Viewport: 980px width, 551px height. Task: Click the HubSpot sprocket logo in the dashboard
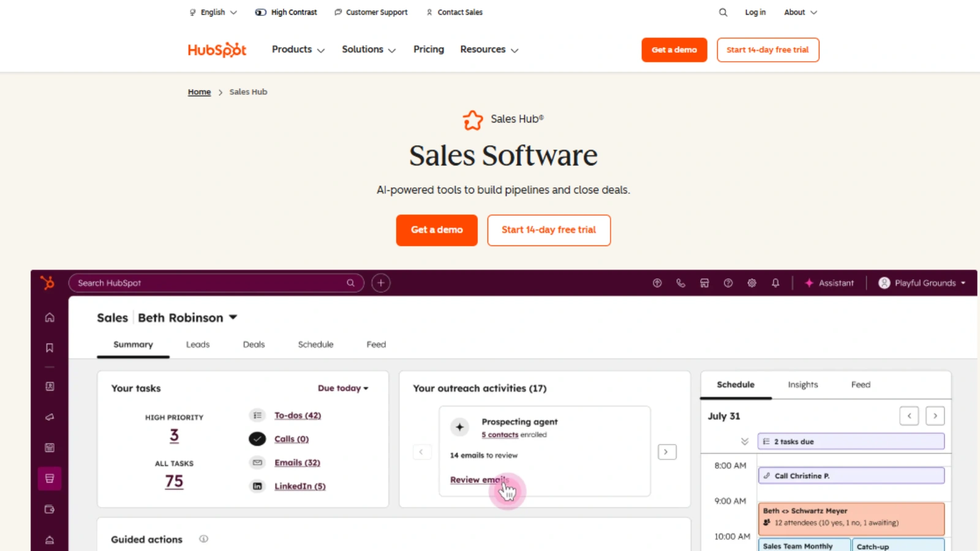[49, 283]
